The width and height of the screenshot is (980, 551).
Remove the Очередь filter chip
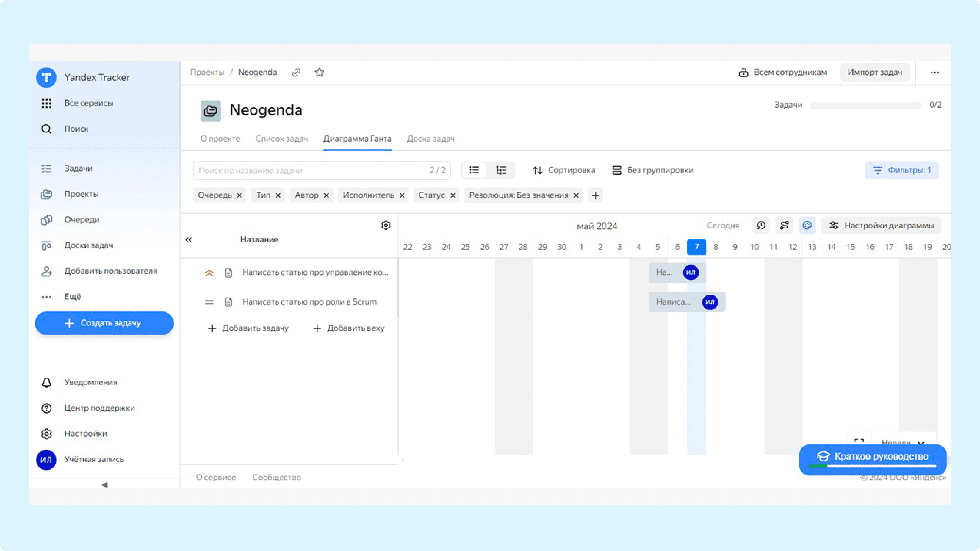239,195
